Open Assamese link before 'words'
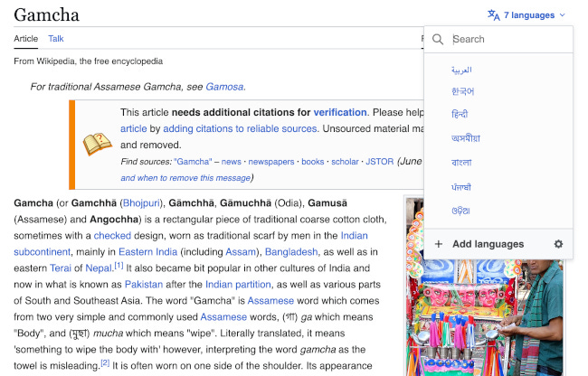Image resolution: width=588 pixels, height=376 pixels. pos(223,317)
